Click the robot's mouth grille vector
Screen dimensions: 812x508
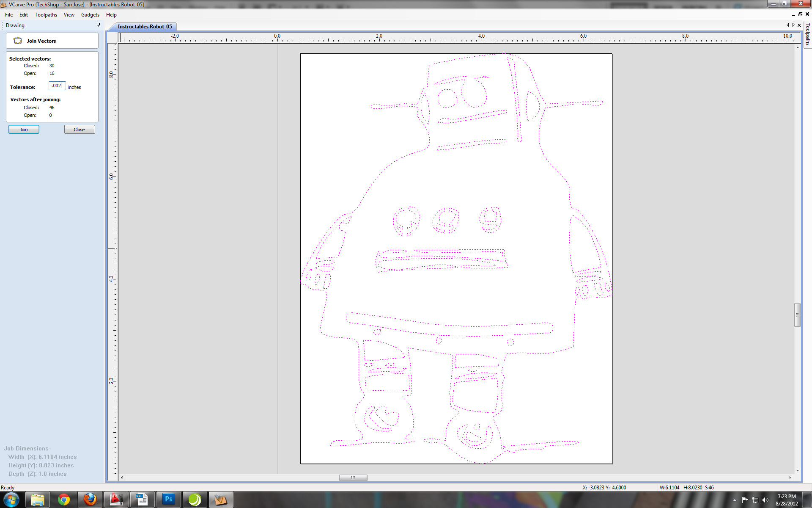[442, 260]
